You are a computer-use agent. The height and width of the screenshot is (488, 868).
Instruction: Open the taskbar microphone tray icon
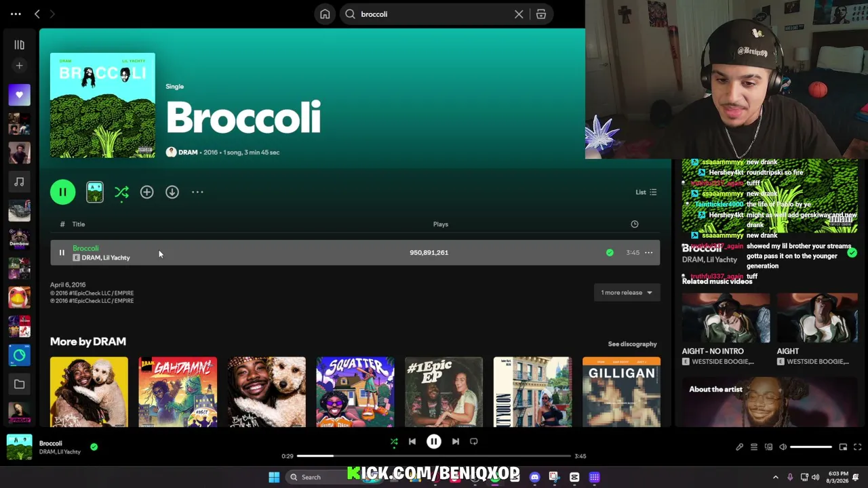pos(791,477)
